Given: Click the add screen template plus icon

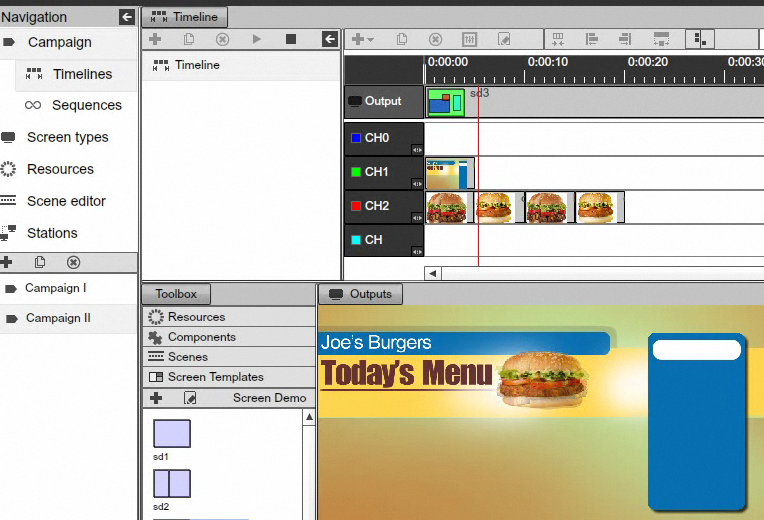Looking at the screenshot, I should 156,398.
